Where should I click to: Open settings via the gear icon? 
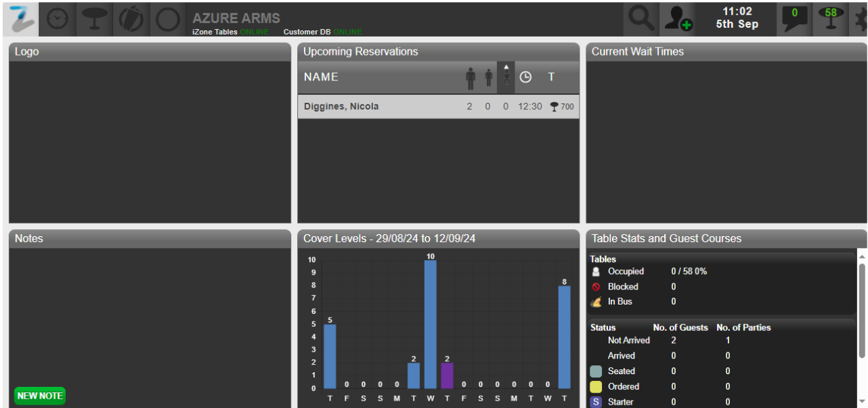861,19
